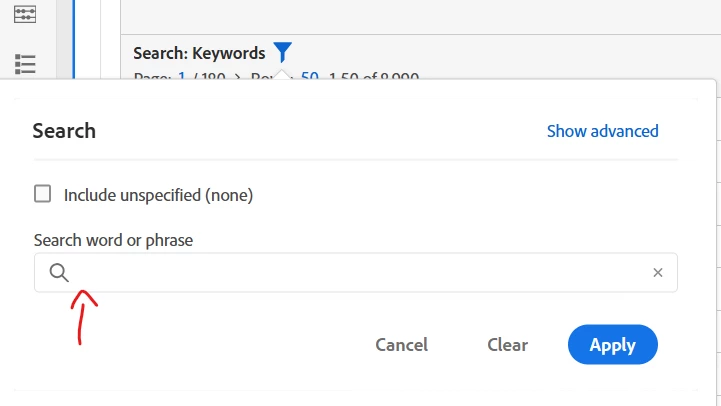Image resolution: width=721 pixels, height=406 pixels.
Task: Enable the Include unspecified (none) checkbox
Action: (x=43, y=194)
